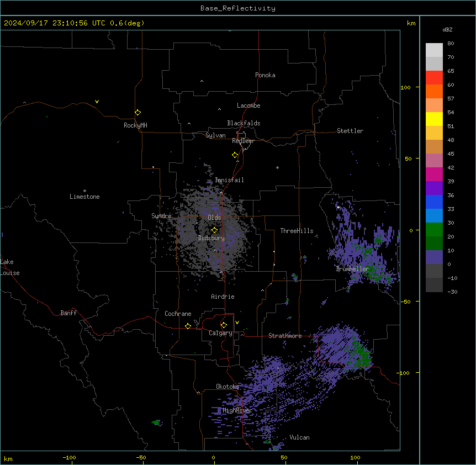This screenshot has height=465, width=476.
Task: Click the yellow marker below Cochrane
Action: (188, 326)
